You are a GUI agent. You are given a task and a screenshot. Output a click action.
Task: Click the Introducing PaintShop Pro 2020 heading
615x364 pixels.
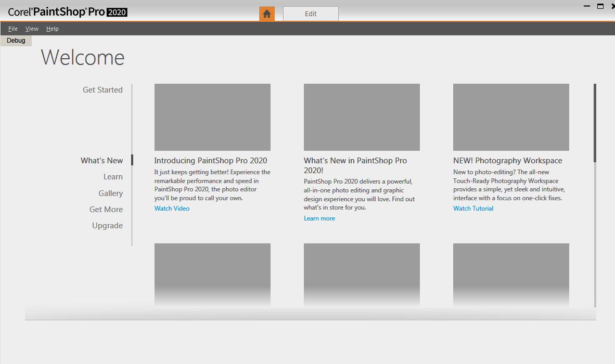coord(211,161)
